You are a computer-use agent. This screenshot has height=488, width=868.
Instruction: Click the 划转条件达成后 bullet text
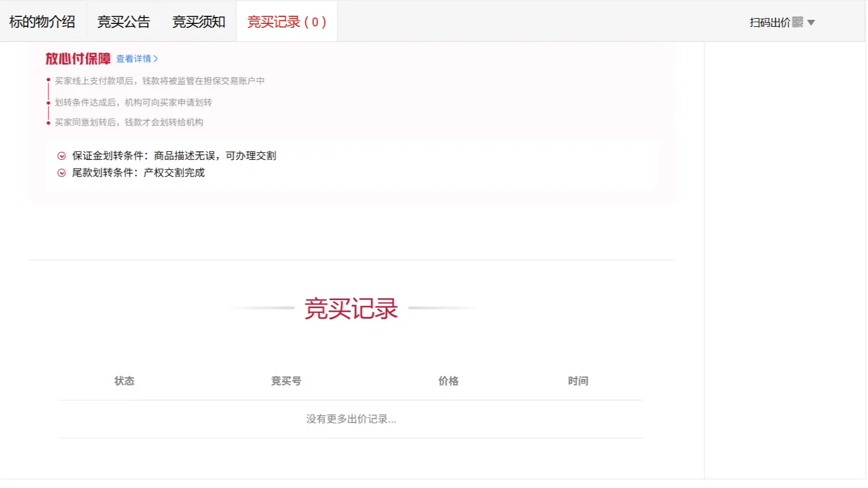(133, 103)
